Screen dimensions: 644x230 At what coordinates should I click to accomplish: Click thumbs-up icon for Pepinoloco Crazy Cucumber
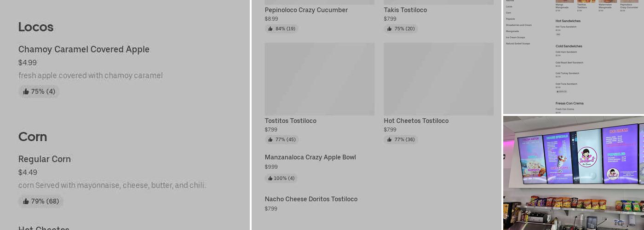[x=270, y=29]
